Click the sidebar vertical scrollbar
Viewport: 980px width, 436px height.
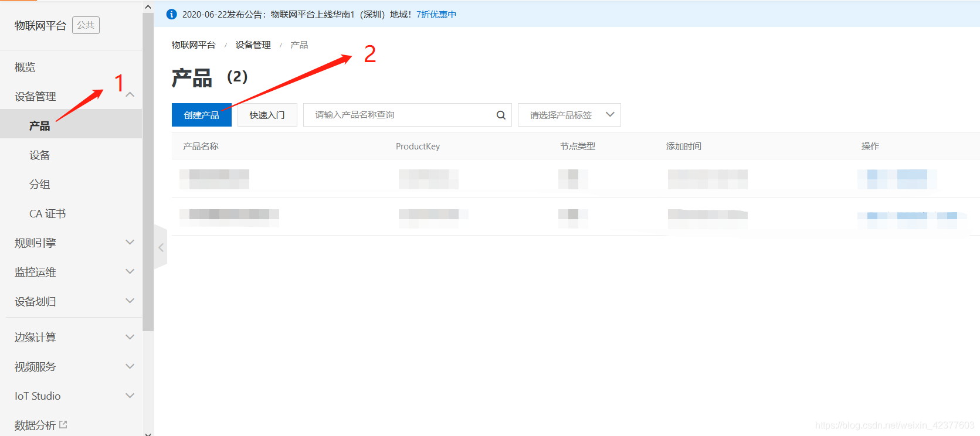[148, 173]
